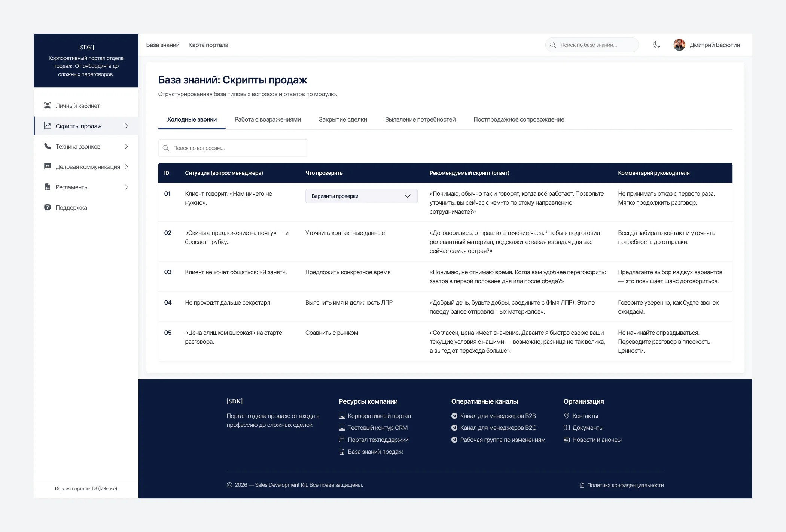Open the Варианты проверки dropdown
This screenshot has width=786, height=532.
(x=361, y=196)
